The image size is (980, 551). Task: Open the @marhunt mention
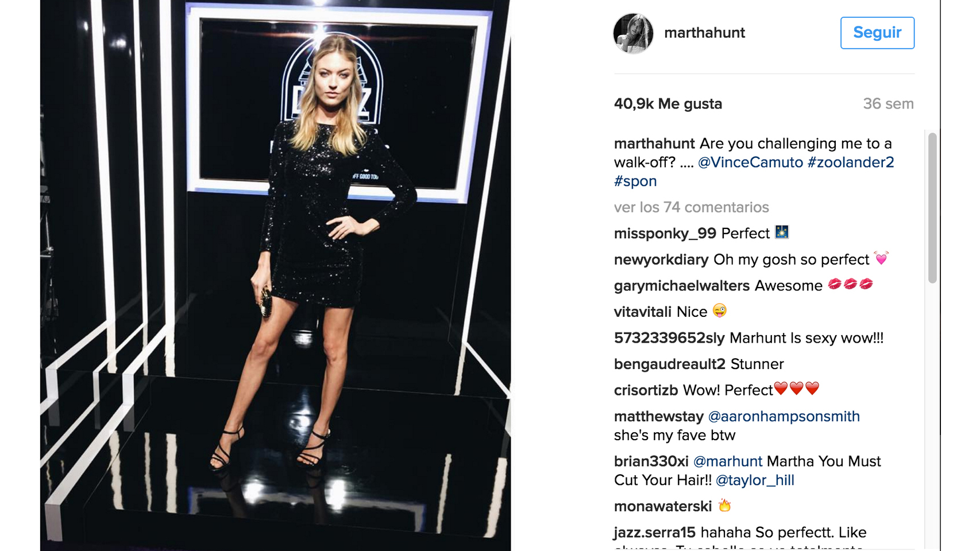pos(728,461)
